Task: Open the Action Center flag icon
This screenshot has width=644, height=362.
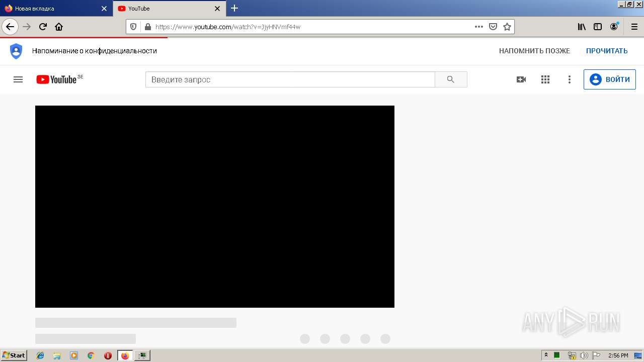Action: point(596,355)
